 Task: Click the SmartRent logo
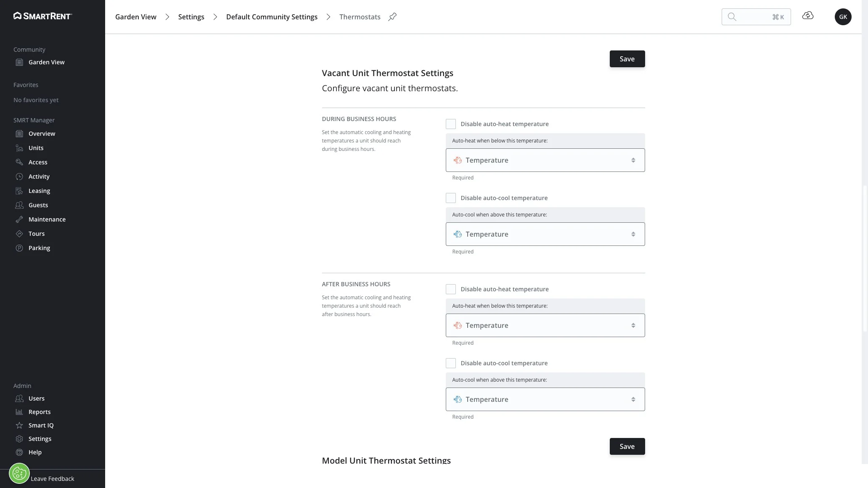(x=42, y=16)
